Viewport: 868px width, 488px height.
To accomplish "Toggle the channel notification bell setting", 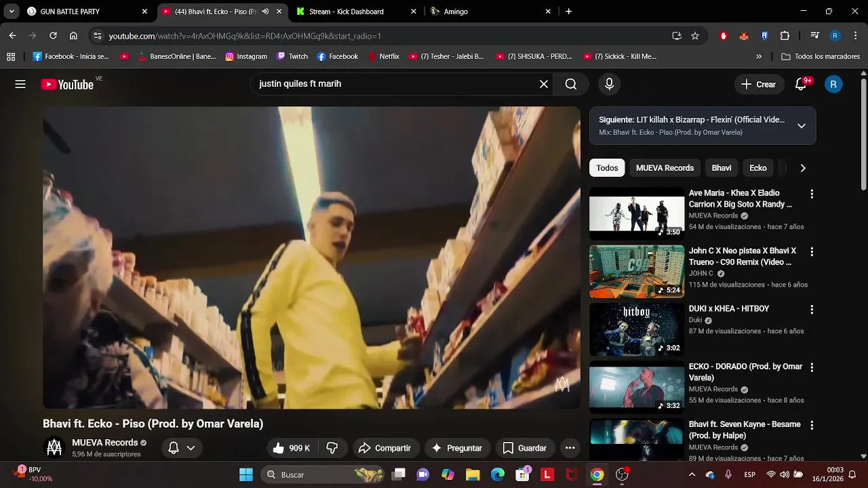I will 181,448.
